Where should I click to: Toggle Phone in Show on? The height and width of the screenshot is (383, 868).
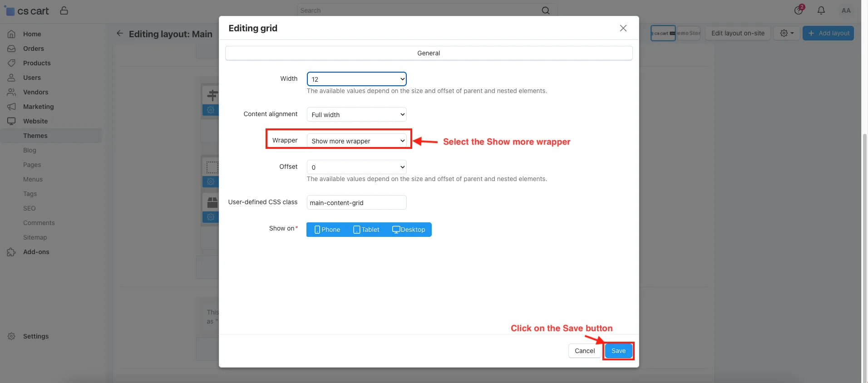click(x=327, y=230)
